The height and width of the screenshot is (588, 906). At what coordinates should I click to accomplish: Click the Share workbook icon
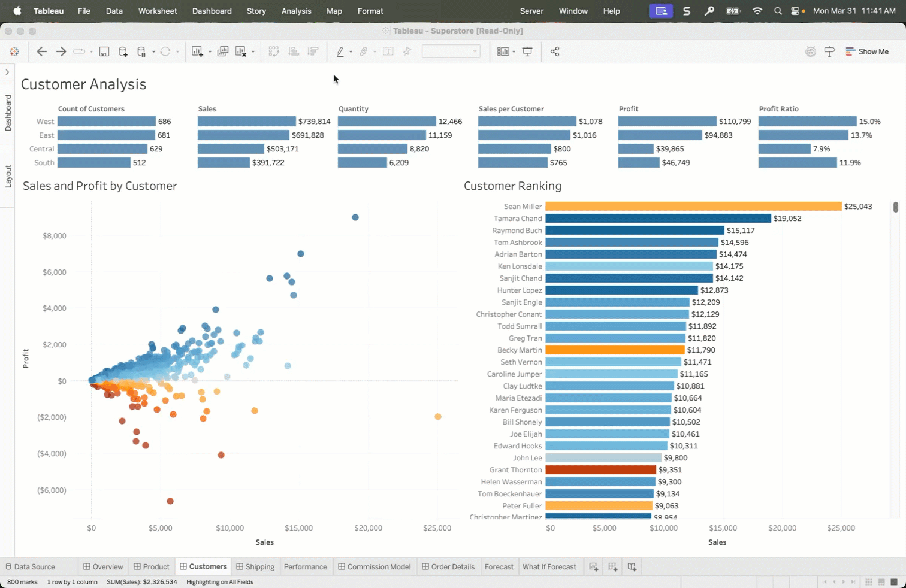coord(555,51)
